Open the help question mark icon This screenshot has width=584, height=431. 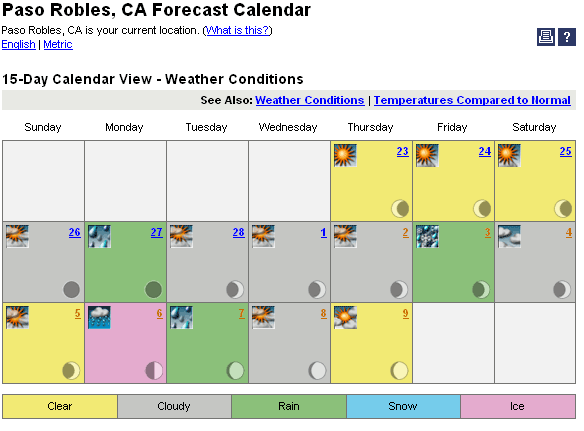567,37
